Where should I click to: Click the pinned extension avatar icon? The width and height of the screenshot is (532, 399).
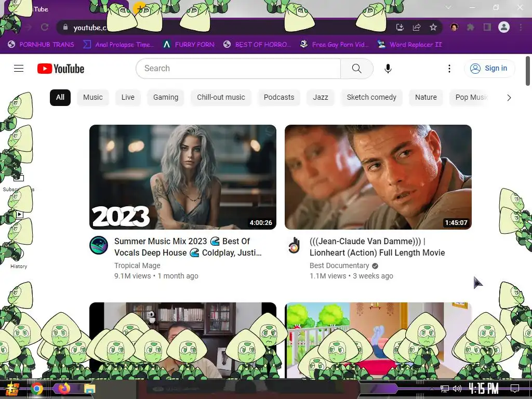(x=454, y=27)
